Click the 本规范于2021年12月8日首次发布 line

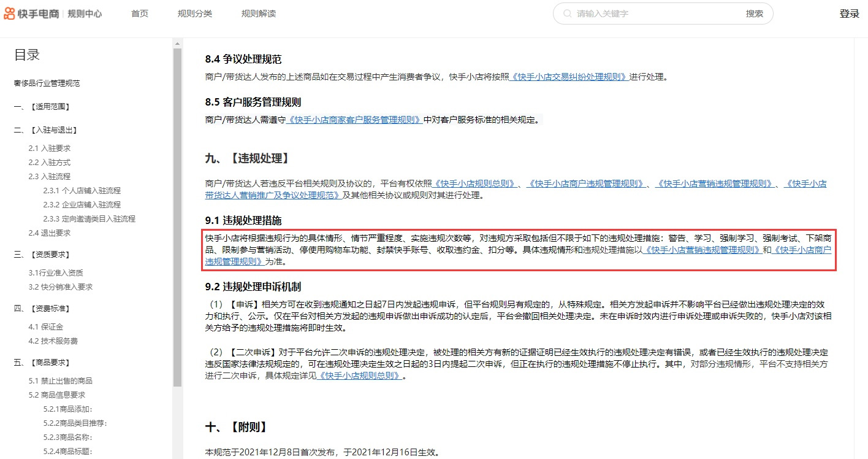(x=322, y=453)
